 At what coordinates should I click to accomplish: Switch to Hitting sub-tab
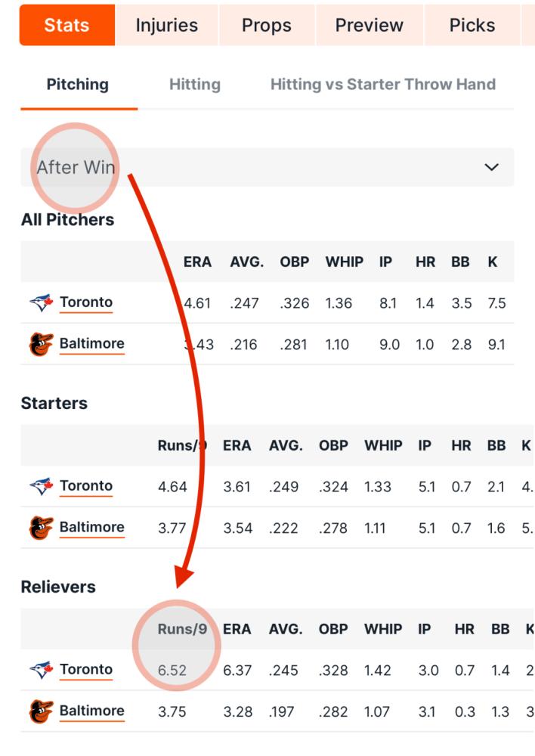[195, 85]
